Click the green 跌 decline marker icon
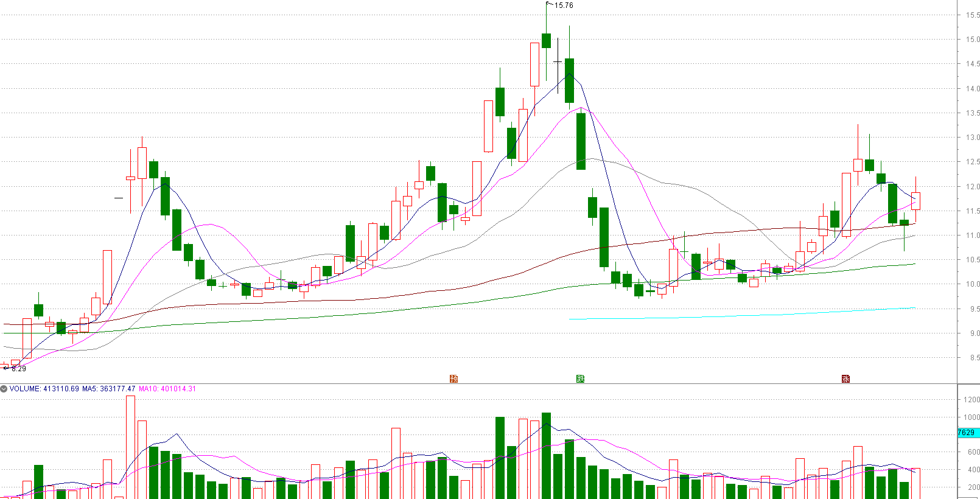This screenshot has height=499, width=980. pyautogui.click(x=581, y=379)
